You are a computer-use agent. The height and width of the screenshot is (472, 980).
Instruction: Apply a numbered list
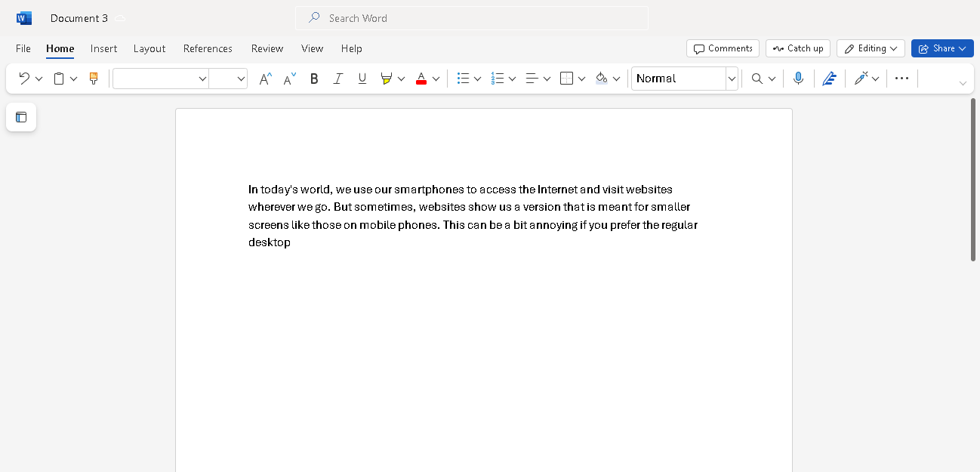point(498,78)
